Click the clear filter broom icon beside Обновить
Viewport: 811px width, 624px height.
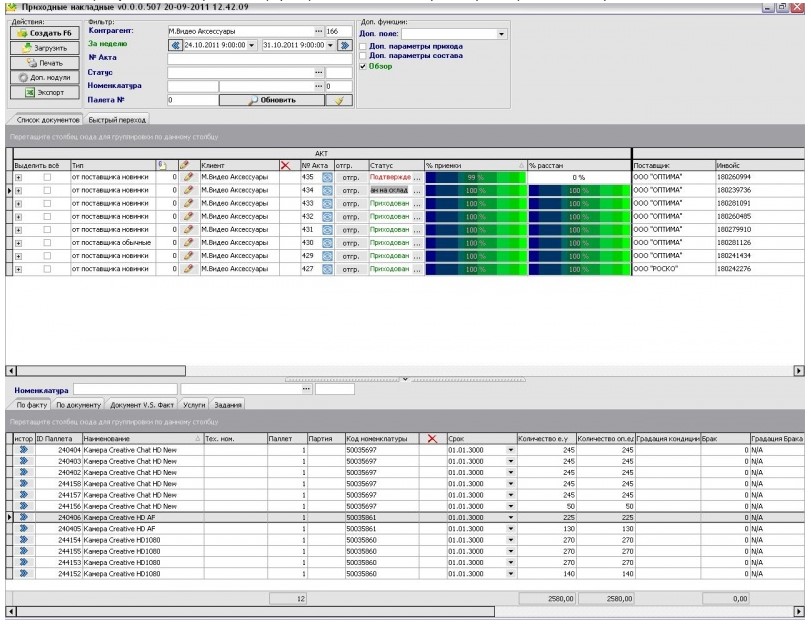click(340, 101)
